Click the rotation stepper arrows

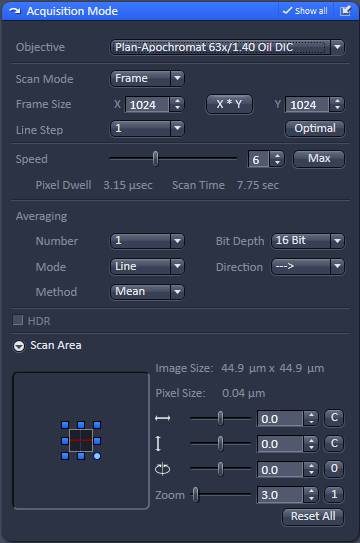(x=311, y=470)
